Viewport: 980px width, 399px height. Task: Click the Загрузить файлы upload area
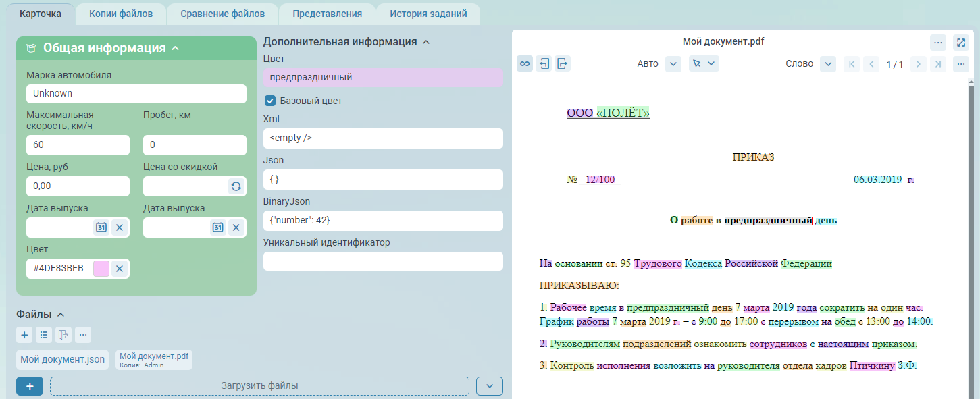[259, 385]
